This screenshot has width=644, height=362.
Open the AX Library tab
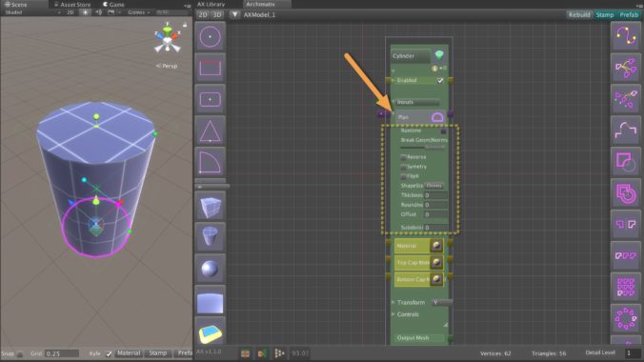[x=211, y=4]
